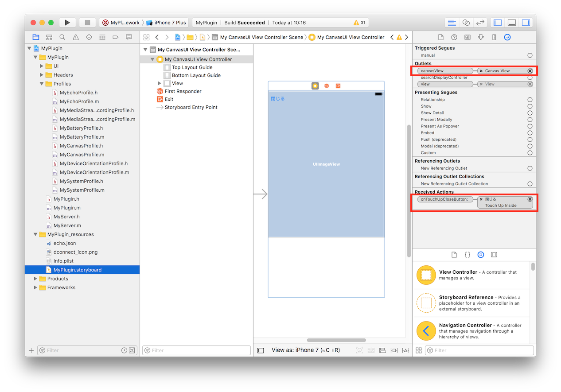Toggle the debug area visibility
Image resolution: width=561 pixels, height=392 pixels.
click(512, 23)
